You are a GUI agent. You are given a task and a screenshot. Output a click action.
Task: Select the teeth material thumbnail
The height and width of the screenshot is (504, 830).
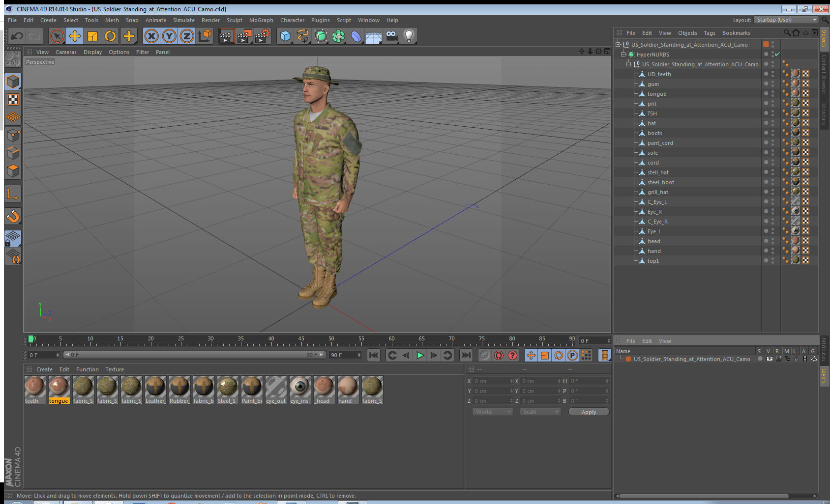pos(34,387)
